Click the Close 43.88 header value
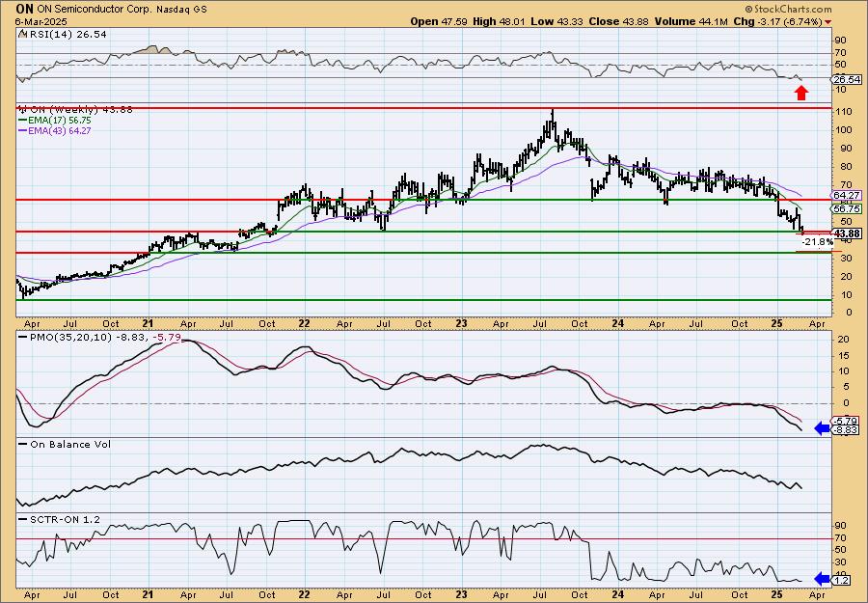Screen dimensions: 868x603 tap(619, 21)
